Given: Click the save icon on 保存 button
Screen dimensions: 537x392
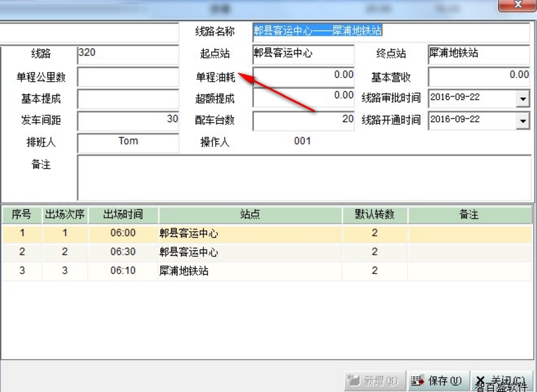Looking at the screenshot, I should tap(417, 381).
